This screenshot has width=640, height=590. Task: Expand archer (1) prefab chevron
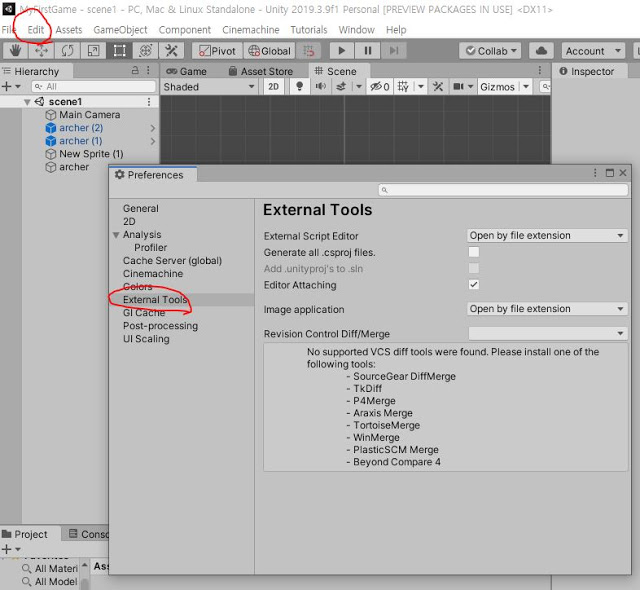click(x=153, y=141)
